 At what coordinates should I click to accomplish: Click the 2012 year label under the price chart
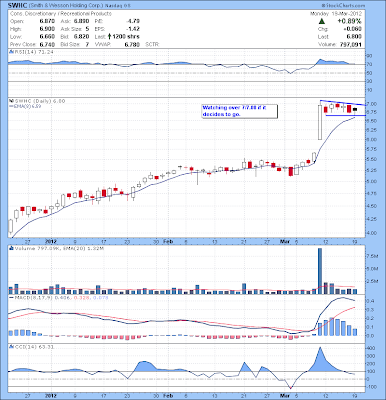coord(51,242)
